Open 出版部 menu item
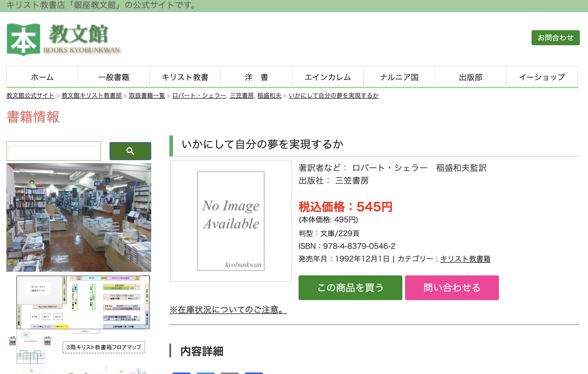The width and height of the screenshot is (588, 374). 471,77
